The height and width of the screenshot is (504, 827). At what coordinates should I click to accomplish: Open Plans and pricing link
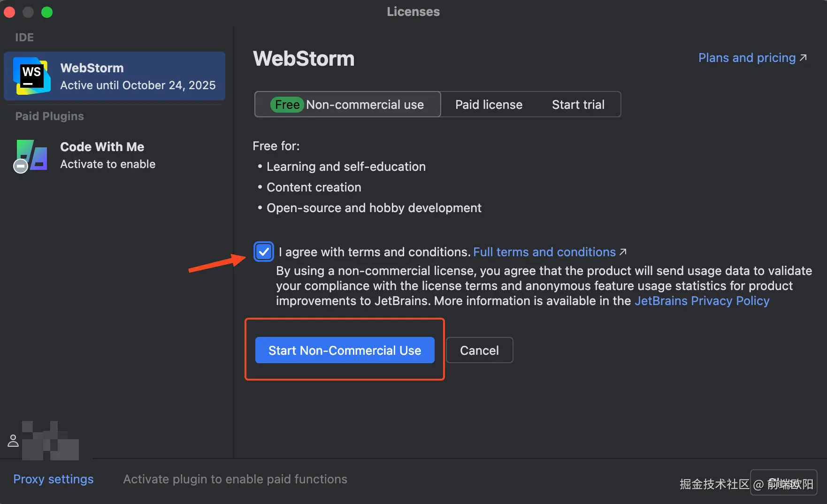pos(747,58)
